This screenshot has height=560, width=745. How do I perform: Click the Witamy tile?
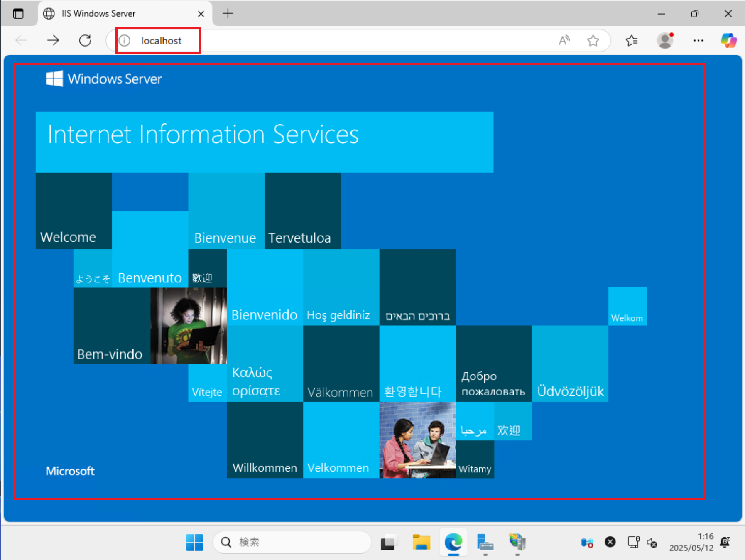pos(475,459)
